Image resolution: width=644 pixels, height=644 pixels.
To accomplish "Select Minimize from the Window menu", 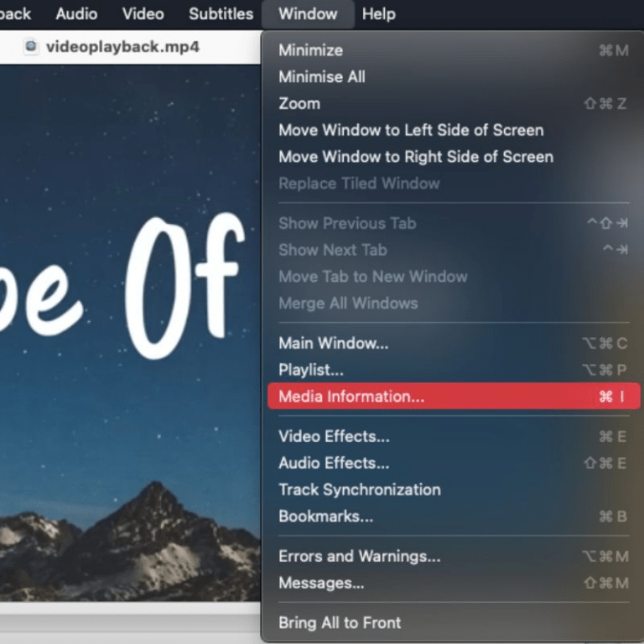I will click(310, 50).
